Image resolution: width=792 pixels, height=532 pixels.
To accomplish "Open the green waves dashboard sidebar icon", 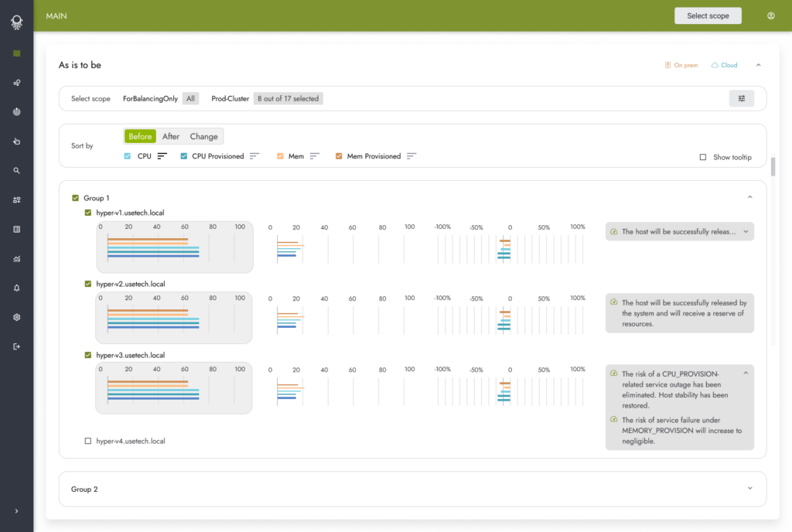I will (17, 53).
